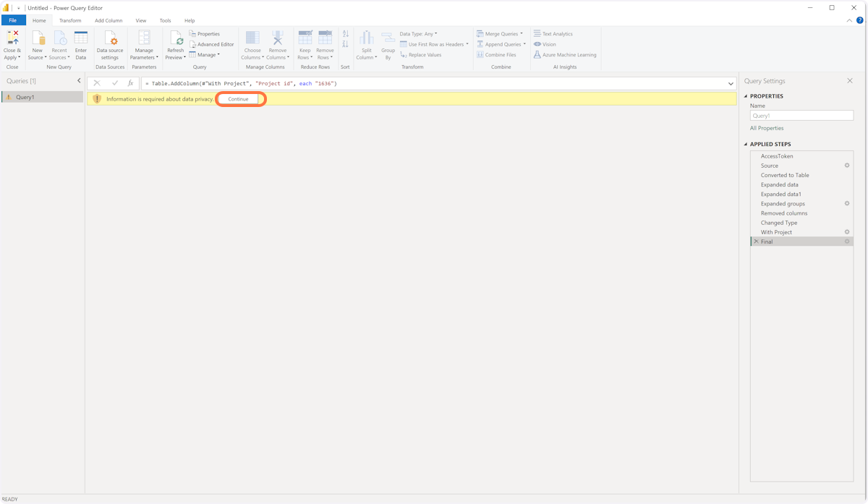Open settings gear for Expanded groups step
Viewport: 868px width, 504px height.
(x=847, y=204)
